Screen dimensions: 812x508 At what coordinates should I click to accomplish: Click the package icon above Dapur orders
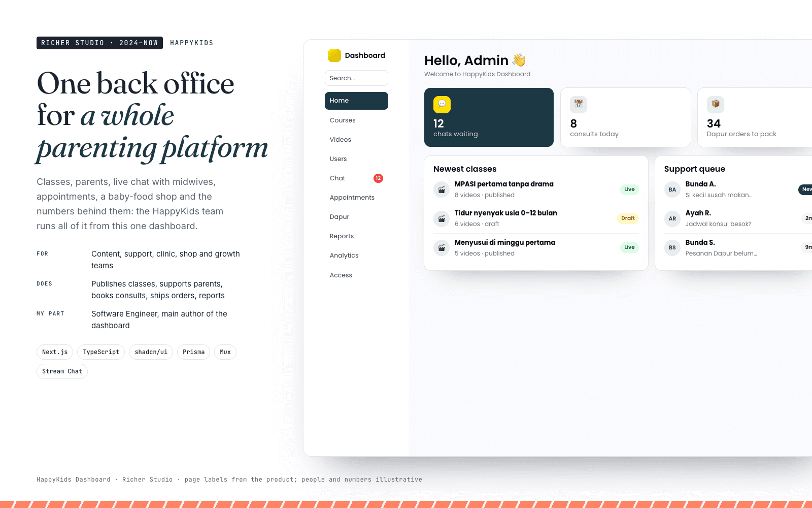pyautogui.click(x=716, y=105)
